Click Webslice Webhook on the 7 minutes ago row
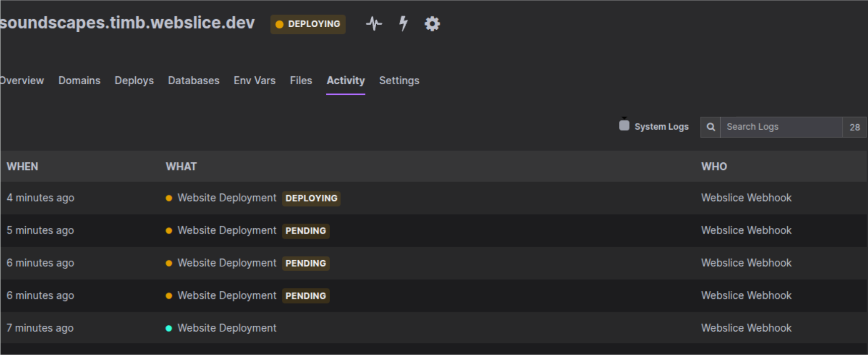Screen dimensions: 868x355 click(x=746, y=328)
